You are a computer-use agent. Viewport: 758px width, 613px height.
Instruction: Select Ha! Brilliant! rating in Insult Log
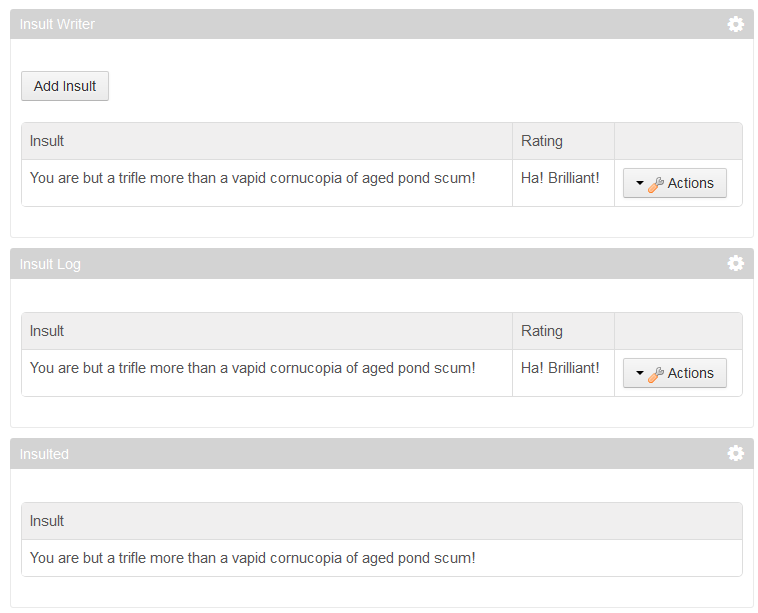[560, 368]
